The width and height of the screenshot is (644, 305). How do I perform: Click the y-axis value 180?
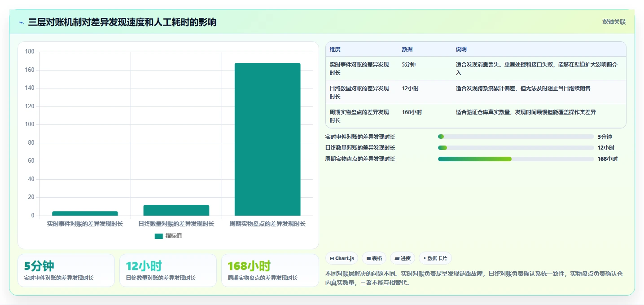30,52
